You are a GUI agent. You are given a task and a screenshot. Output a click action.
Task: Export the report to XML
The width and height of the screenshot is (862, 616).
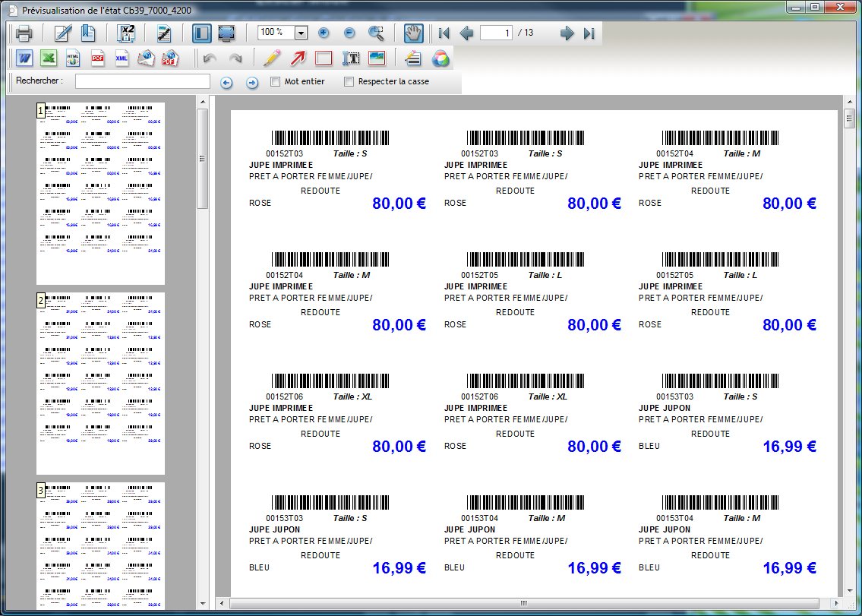(122, 58)
